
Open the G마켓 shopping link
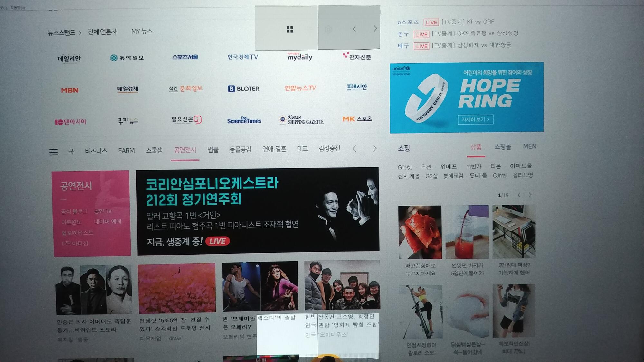pyautogui.click(x=404, y=167)
